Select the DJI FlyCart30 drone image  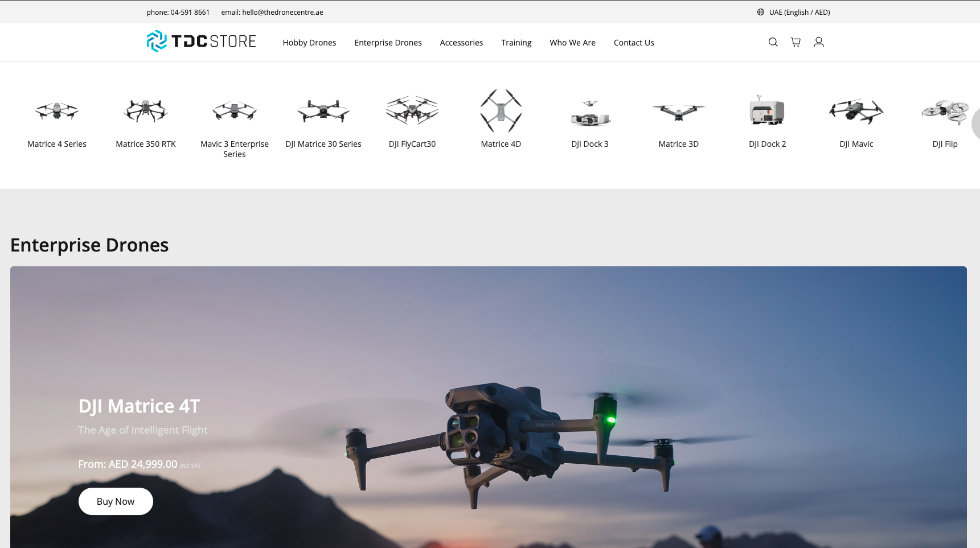coord(412,110)
